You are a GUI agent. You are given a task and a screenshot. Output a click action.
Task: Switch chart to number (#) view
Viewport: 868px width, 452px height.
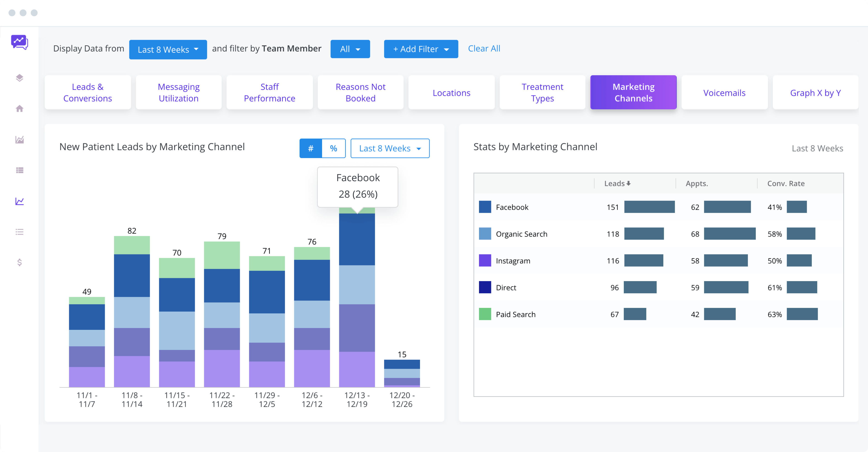coord(311,148)
